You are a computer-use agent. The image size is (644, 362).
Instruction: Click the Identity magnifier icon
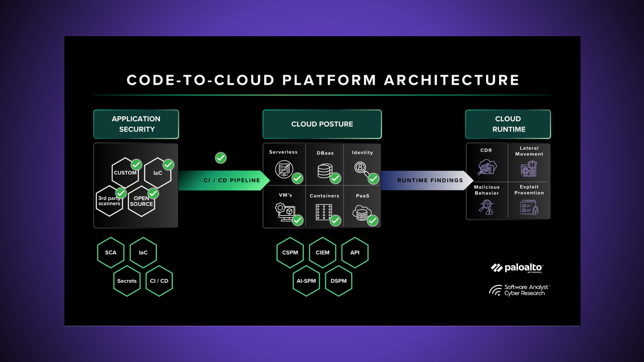pyautogui.click(x=361, y=168)
